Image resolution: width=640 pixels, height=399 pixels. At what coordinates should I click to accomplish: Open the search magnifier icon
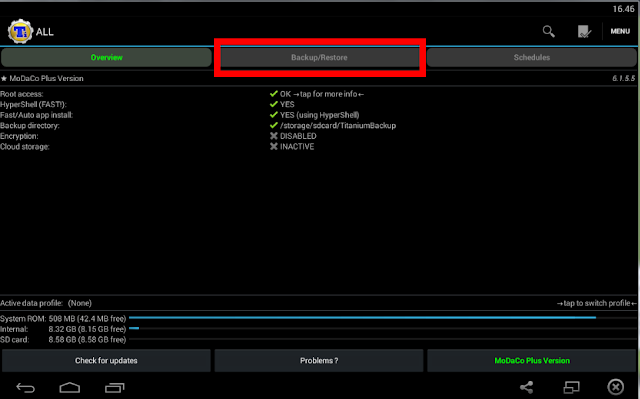tap(548, 31)
